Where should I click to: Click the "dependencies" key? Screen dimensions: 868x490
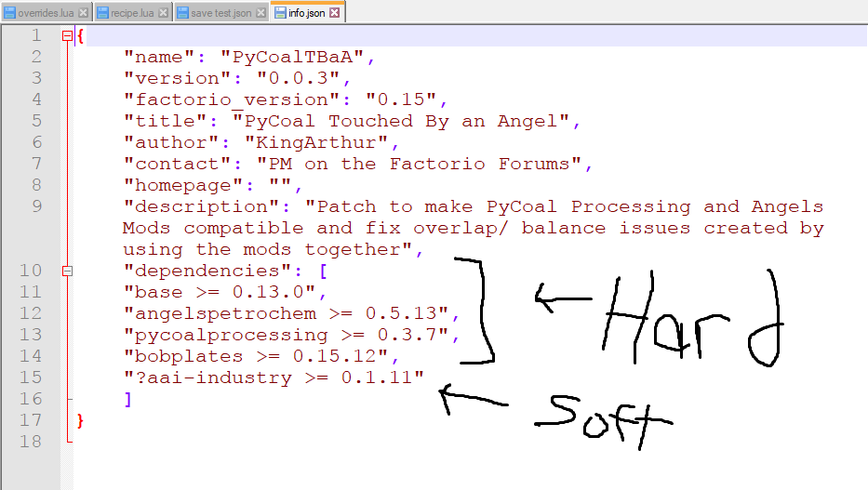pyautogui.click(x=207, y=271)
